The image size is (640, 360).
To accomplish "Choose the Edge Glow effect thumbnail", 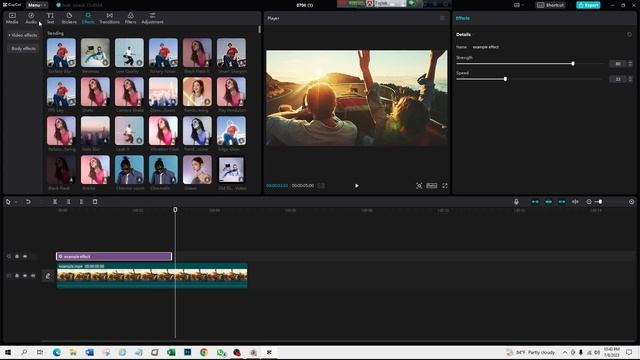I will pos(231,131).
